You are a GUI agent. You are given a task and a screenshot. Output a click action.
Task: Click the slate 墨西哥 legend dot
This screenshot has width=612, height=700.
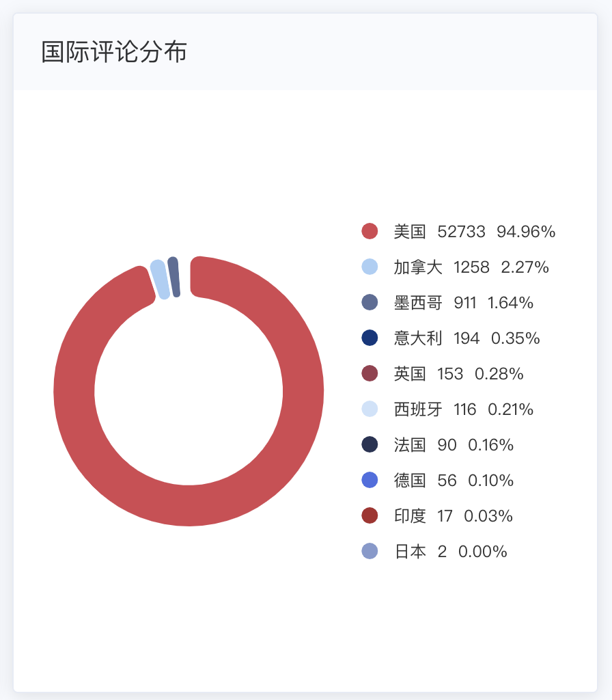[370, 302]
